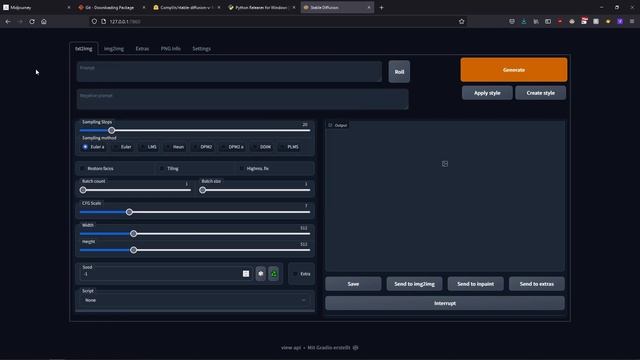Switch to the Python Releases browser tab

(261, 7)
